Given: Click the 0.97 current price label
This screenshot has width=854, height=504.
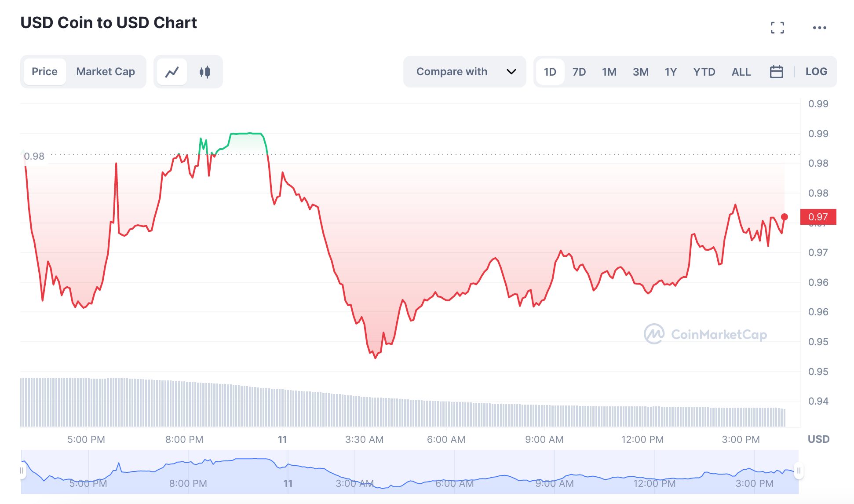Looking at the screenshot, I should pyautogui.click(x=818, y=217).
